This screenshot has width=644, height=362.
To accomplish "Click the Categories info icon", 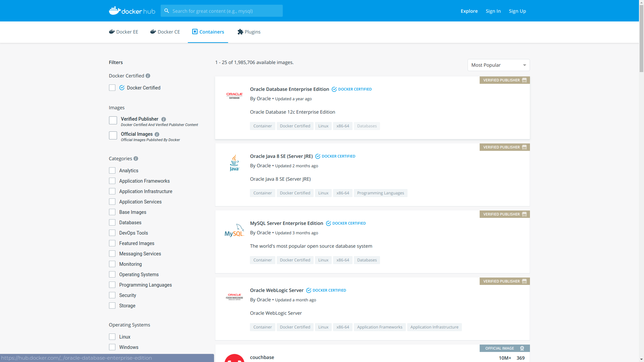I will (x=136, y=159).
